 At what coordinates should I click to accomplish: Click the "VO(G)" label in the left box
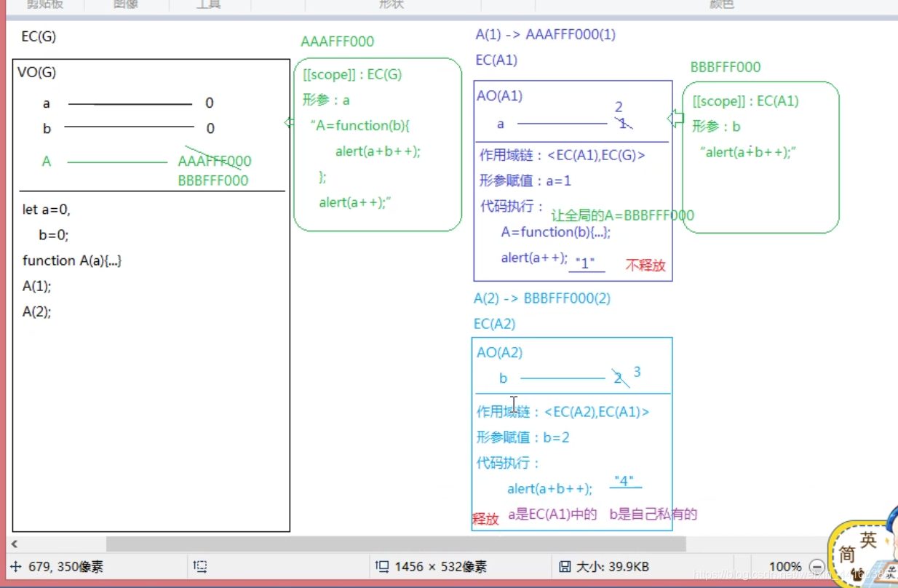[37, 72]
